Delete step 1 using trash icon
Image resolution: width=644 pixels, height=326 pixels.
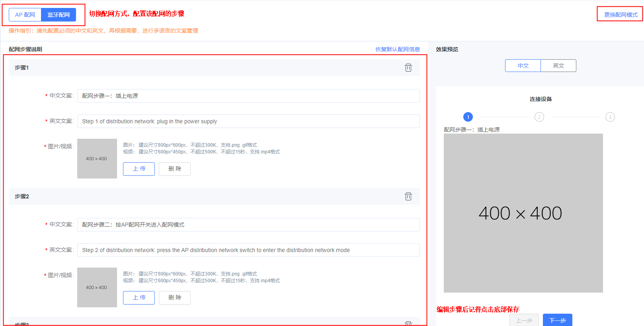408,68
